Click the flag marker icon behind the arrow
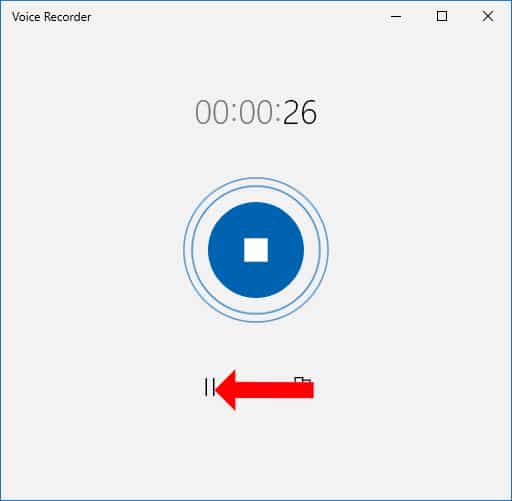The width and height of the screenshot is (512, 501). coord(302,380)
